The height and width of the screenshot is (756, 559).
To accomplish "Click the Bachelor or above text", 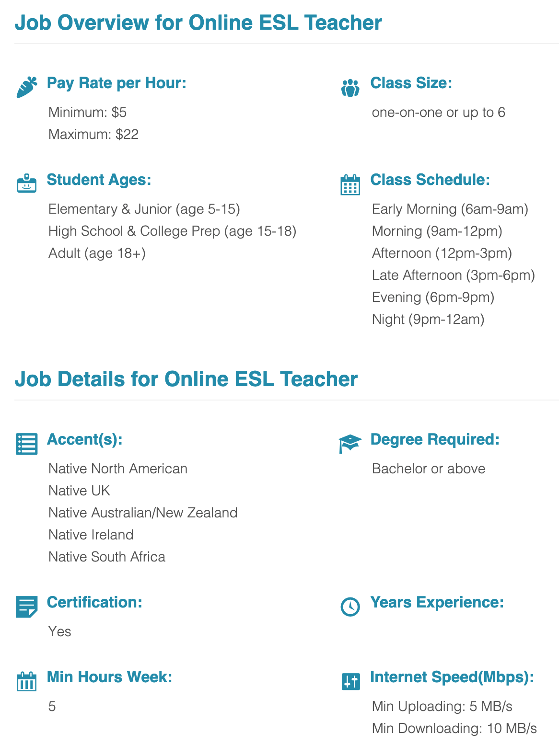I will point(429,469).
